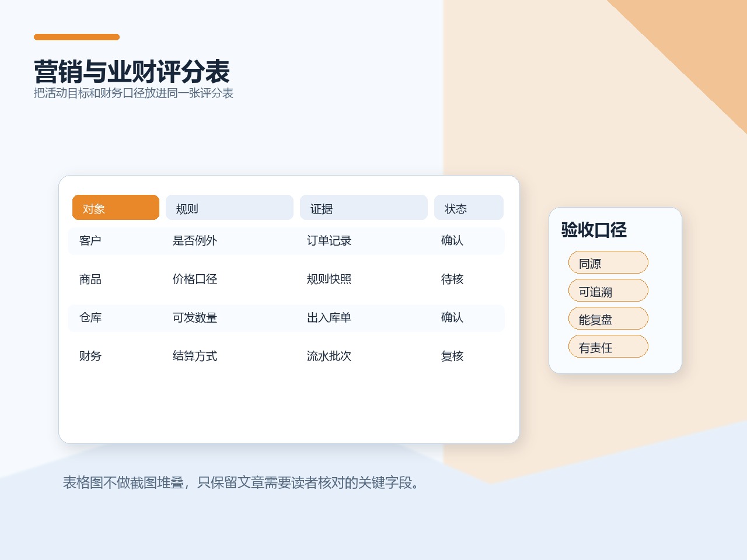The height and width of the screenshot is (560, 747).
Task: Click the 结算方式 cell
Action: click(x=195, y=356)
